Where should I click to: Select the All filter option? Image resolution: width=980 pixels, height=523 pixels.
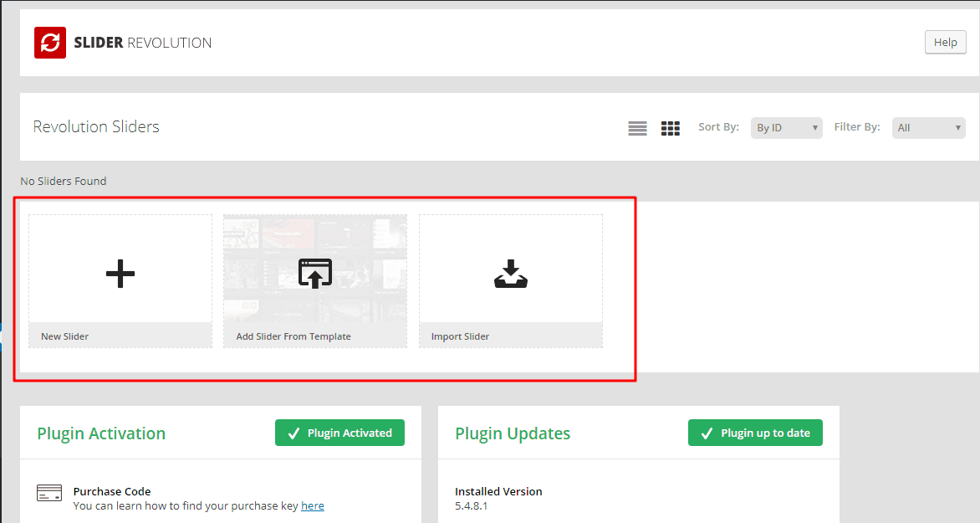928,127
